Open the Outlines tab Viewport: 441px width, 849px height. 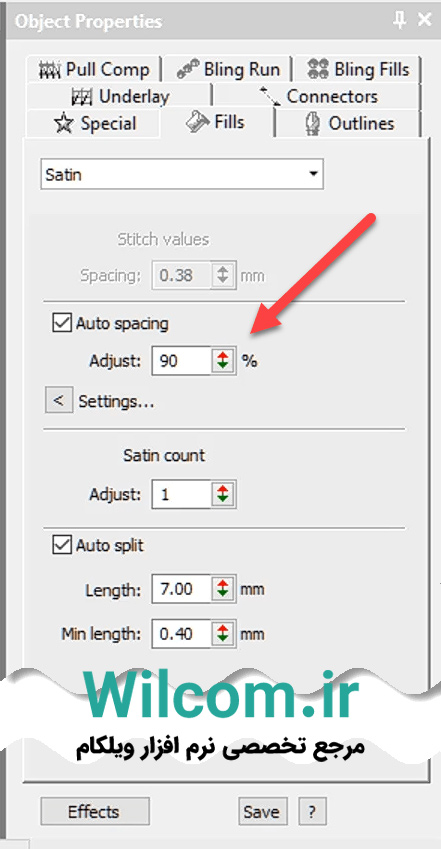(348, 123)
